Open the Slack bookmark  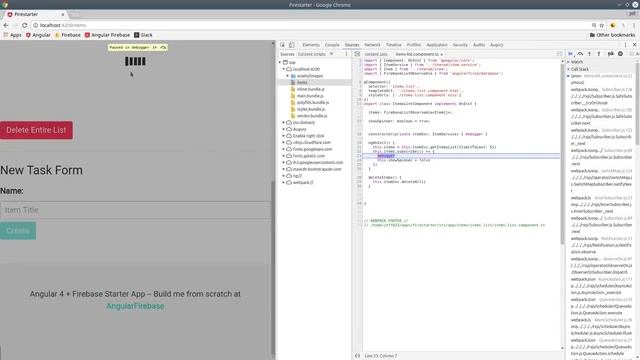click(143, 35)
